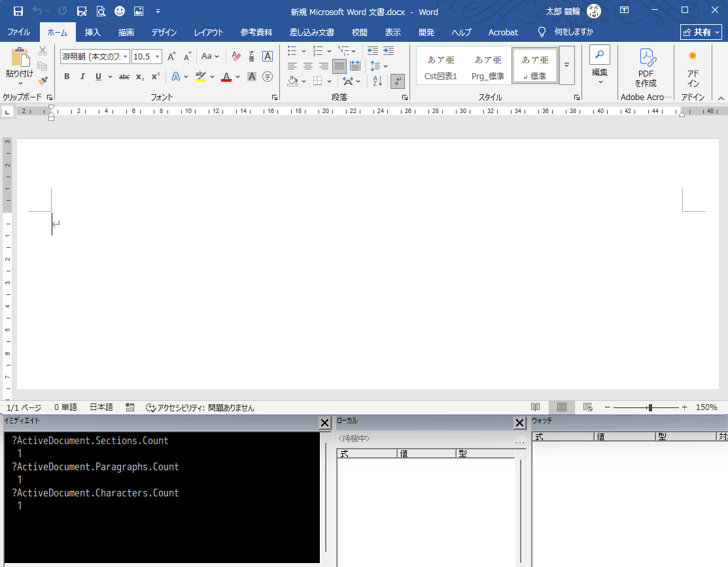Open the red font color button

(226, 77)
